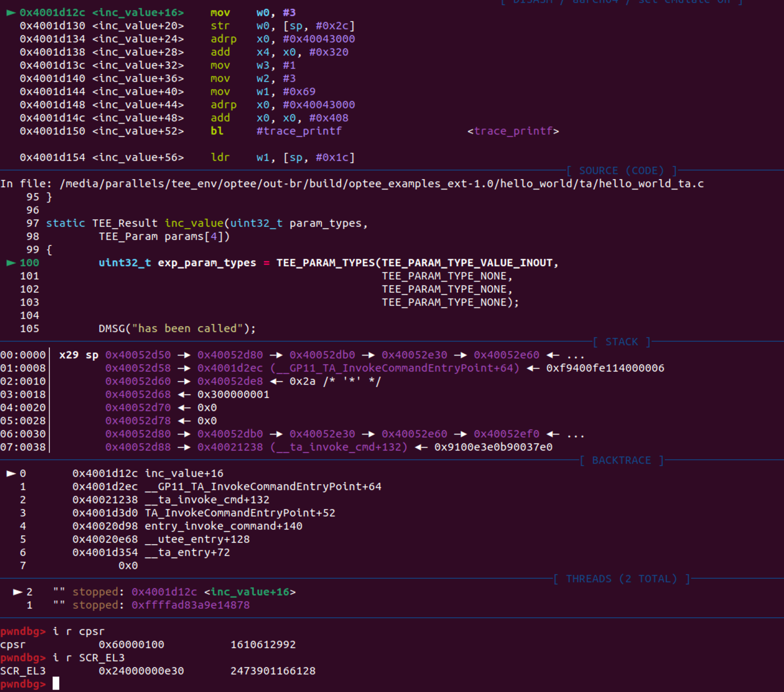Click the 'i r cpsr' command

tap(79, 631)
